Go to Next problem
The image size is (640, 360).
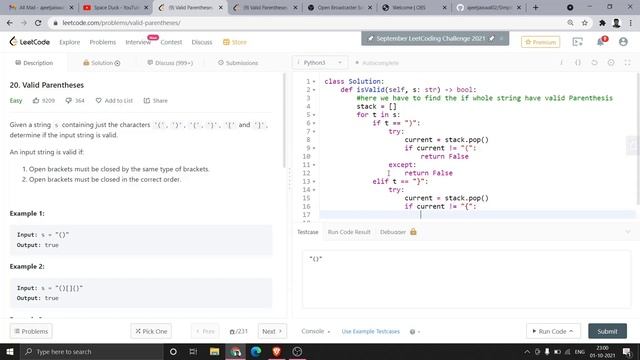(x=272, y=331)
